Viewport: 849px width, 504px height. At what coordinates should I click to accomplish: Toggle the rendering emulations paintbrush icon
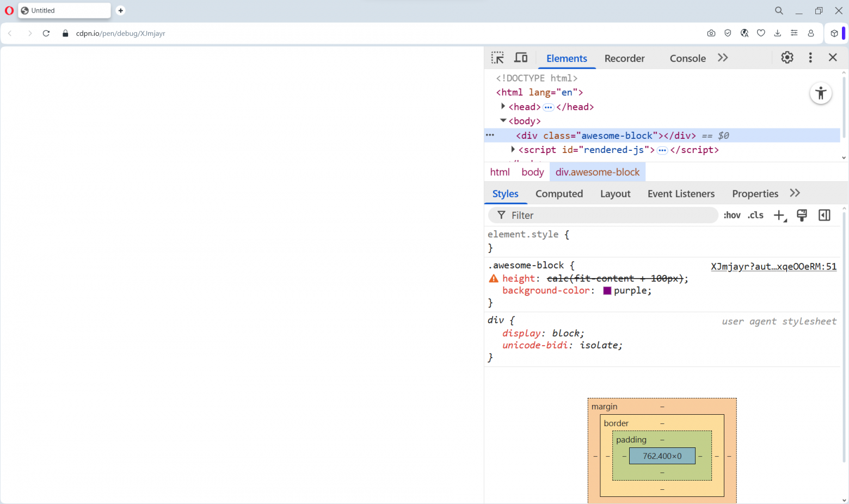802,216
